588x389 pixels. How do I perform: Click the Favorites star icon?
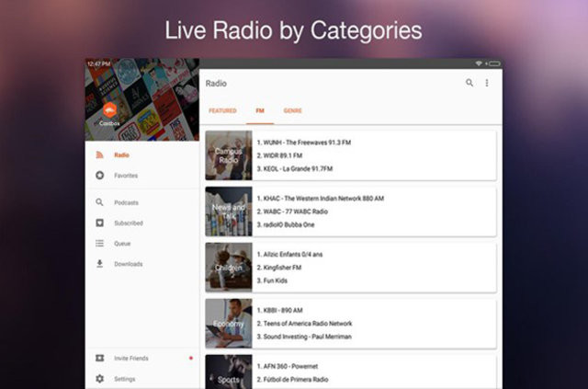[99, 176]
